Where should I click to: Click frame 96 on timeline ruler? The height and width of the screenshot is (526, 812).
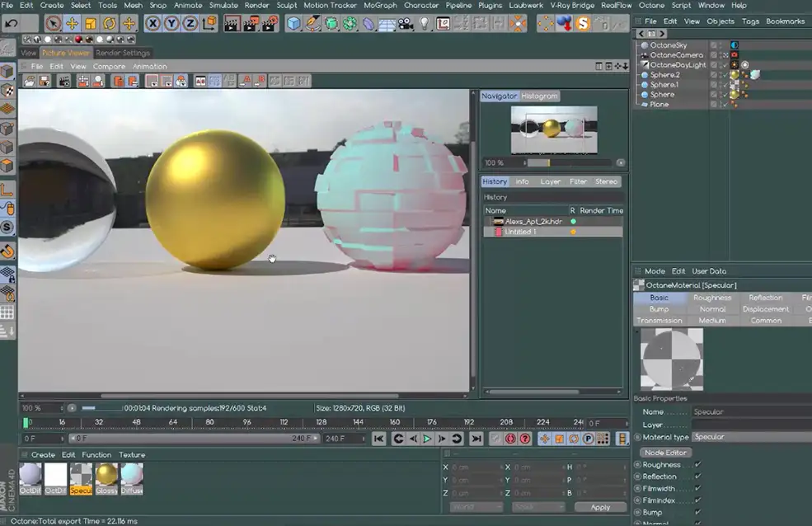coord(247,422)
